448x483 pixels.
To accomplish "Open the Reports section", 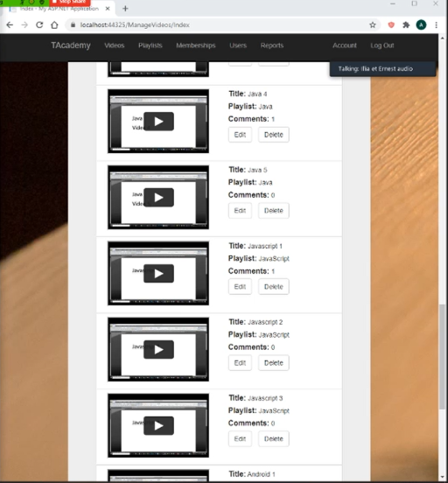I will click(x=272, y=45).
